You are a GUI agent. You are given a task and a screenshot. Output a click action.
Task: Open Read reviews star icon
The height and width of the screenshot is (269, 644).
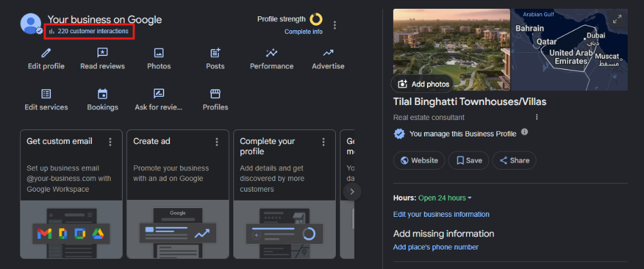coord(103,53)
